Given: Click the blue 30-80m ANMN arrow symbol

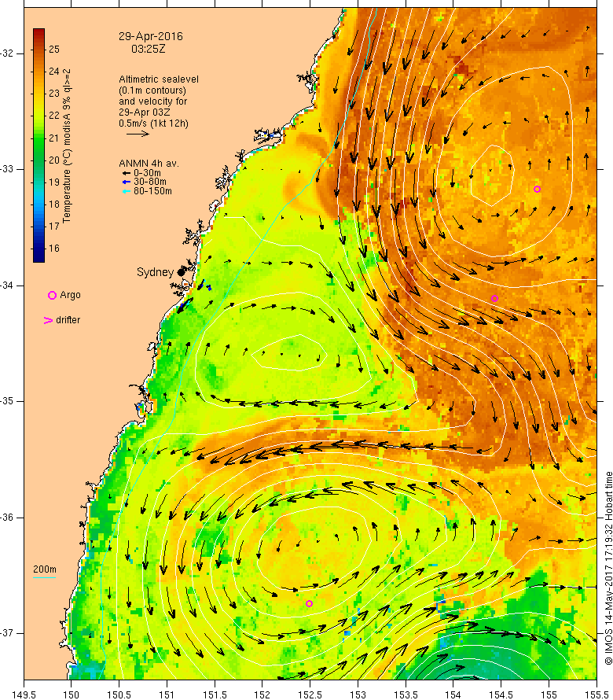Looking at the screenshot, I should click(127, 182).
